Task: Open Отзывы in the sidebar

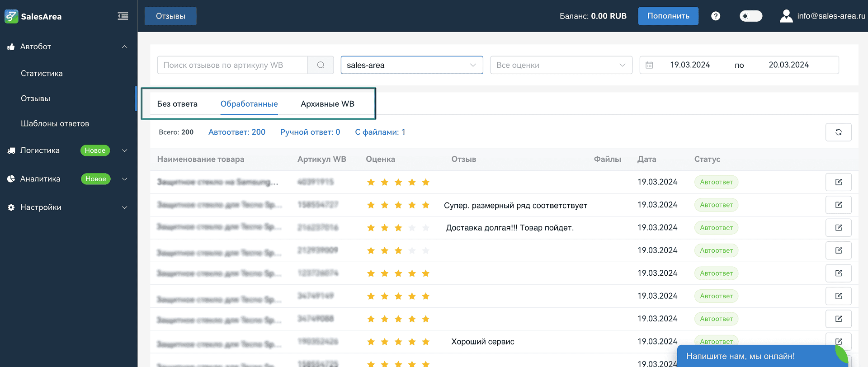Action: tap(35, 99)
